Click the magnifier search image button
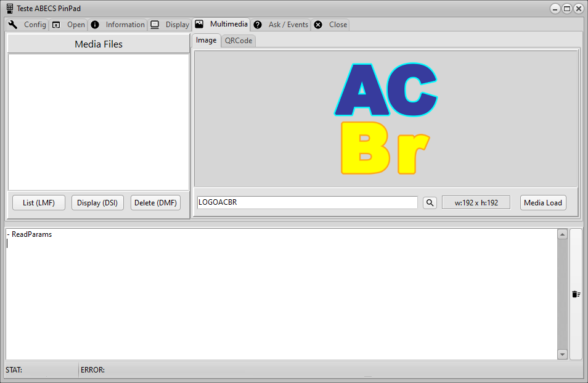The image size is (588, 383). (430, 202)
